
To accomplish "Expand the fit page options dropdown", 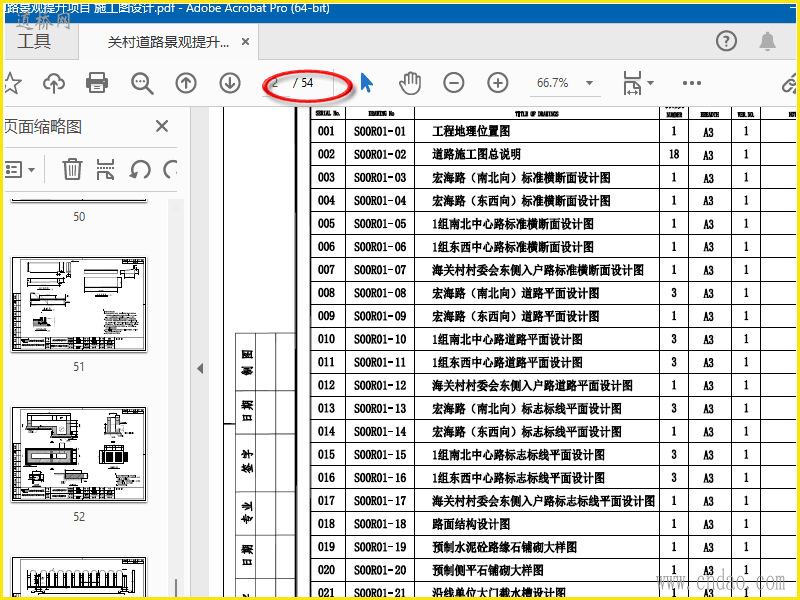I will 651,83.
